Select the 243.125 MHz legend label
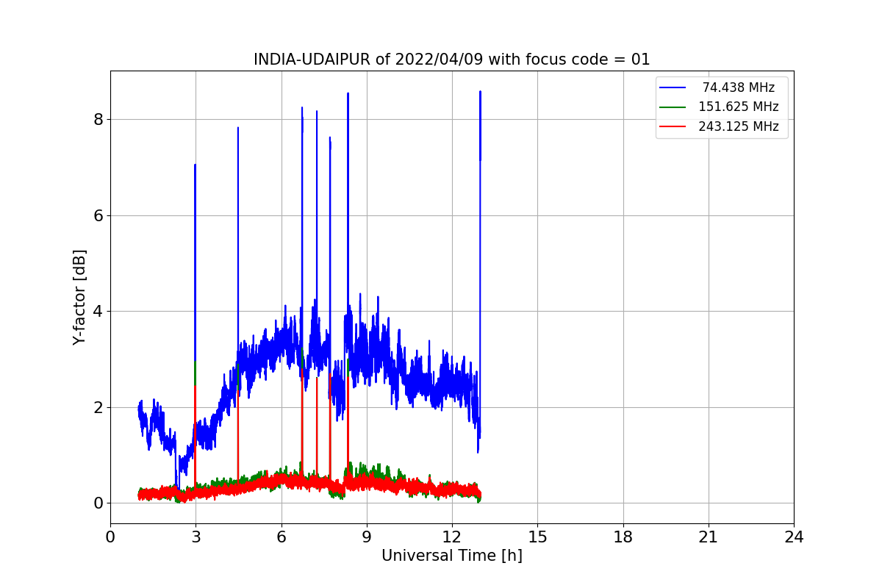Image resolution: width=882 pixels, height=588 pixels. tap(738, 126)
